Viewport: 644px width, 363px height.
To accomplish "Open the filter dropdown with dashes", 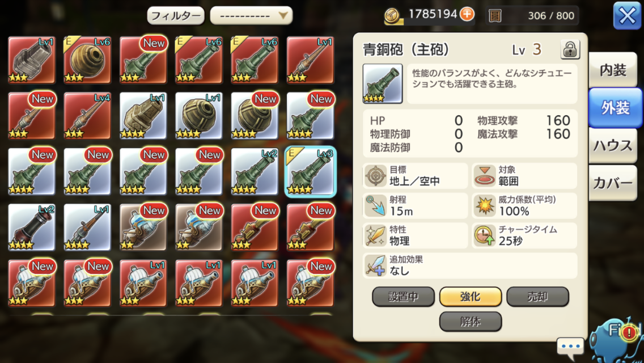I will click(x=251, y=16).
